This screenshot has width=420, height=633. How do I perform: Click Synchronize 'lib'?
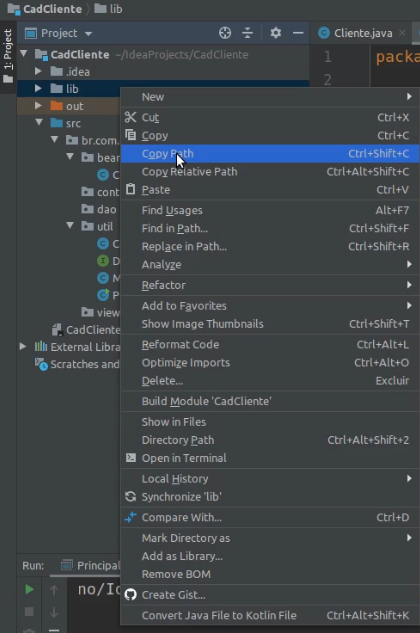270,497
